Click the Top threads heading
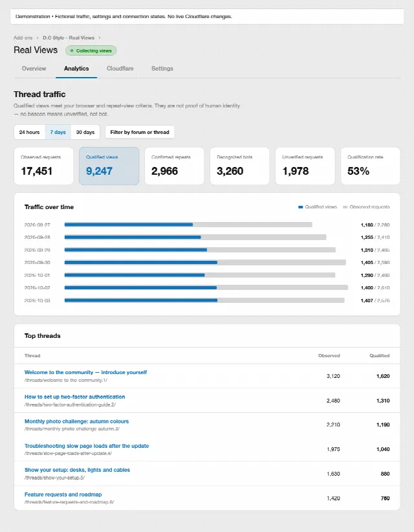 pyautogui.click(x=43, y=335)
